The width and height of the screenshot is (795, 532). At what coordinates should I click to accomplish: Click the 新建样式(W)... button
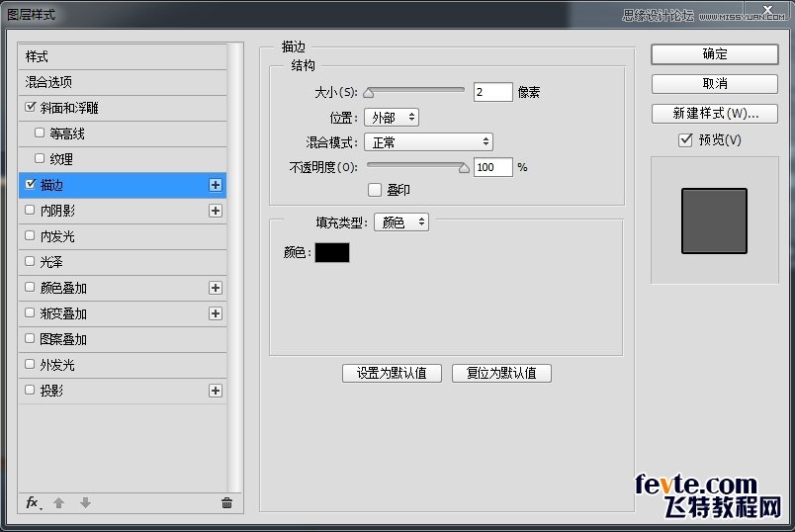coord(714,113)
